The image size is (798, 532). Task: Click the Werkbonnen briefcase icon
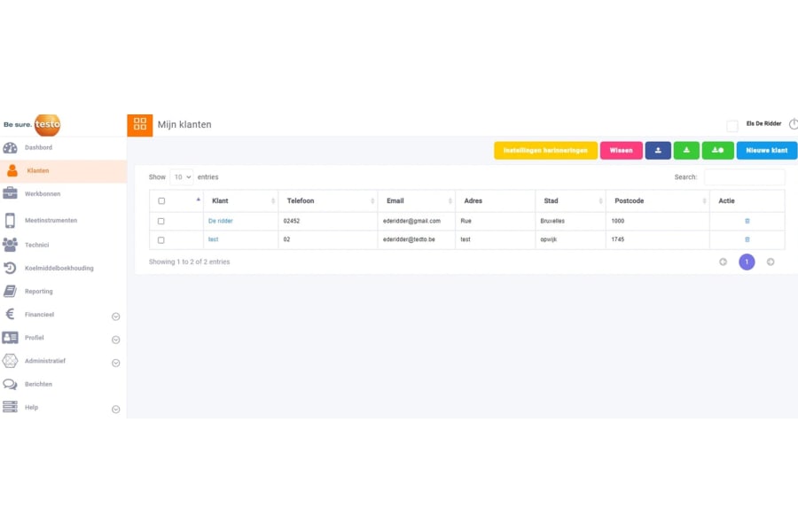tap(10, 193)
